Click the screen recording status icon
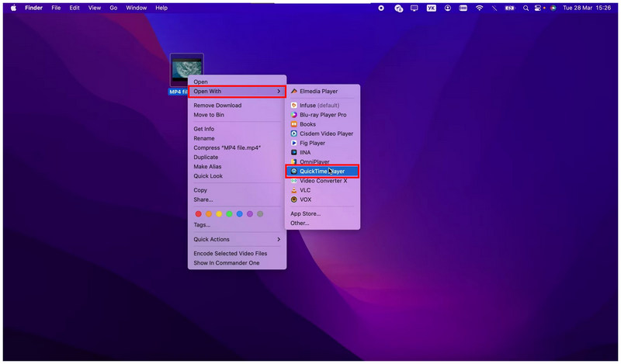This screenshot has height=364, width=621. tap(381, 8)
